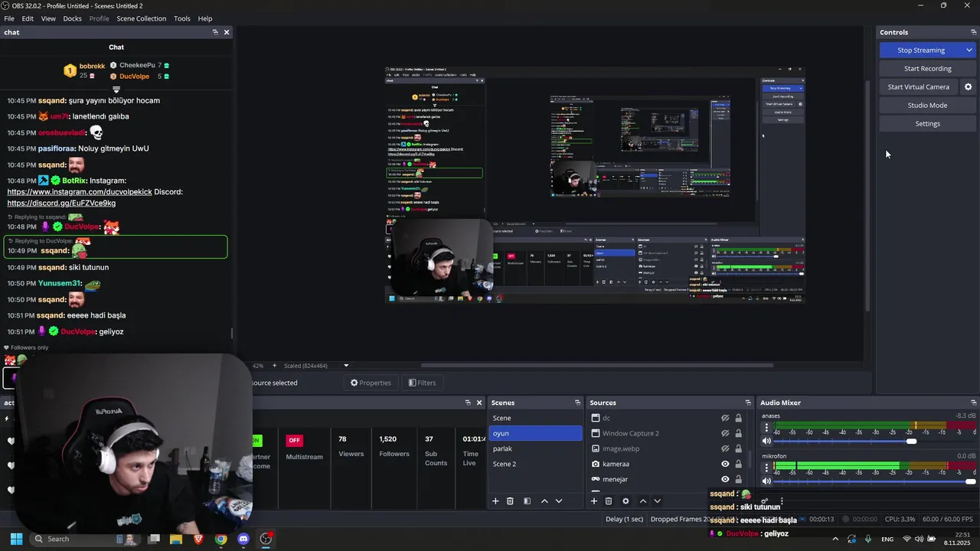Viewport: 980px width, 551px height.
Task: Open advanced audio properties gears icon
Action: tap(764, 501)
